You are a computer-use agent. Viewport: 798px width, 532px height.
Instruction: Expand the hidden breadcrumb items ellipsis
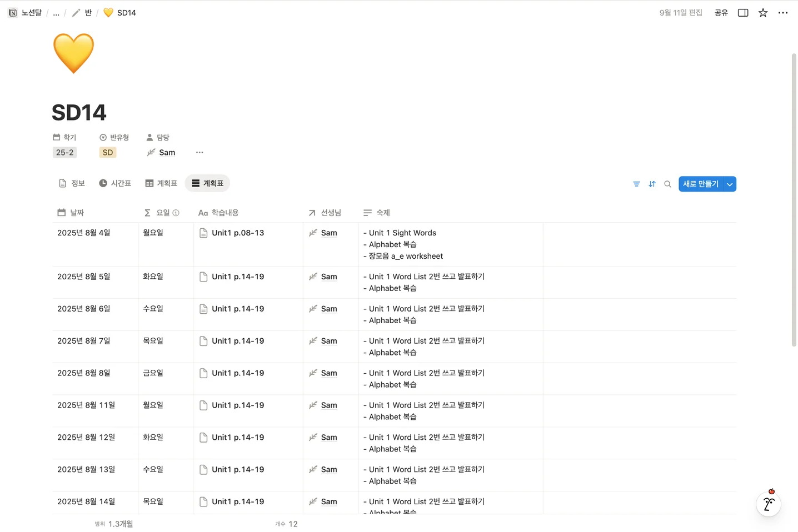56,12
